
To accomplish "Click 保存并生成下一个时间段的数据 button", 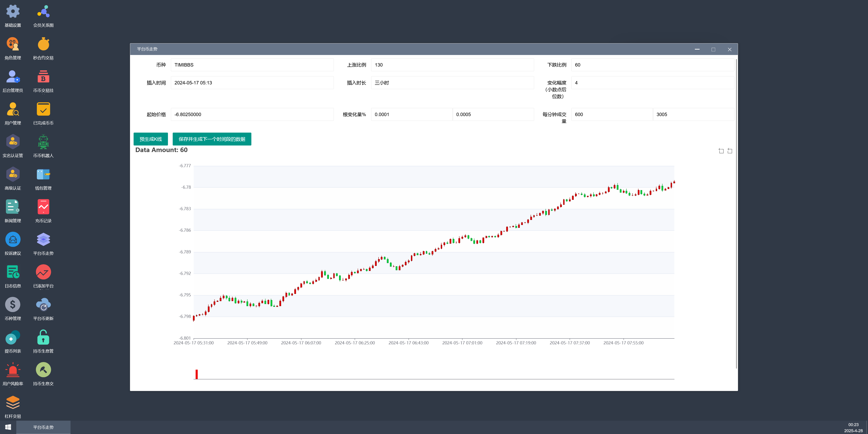I will point(212,139).
